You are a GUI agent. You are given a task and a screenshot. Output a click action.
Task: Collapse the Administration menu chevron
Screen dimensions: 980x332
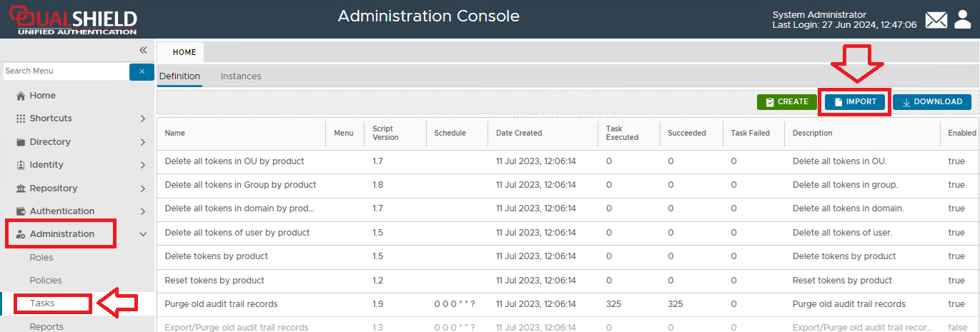143,234
